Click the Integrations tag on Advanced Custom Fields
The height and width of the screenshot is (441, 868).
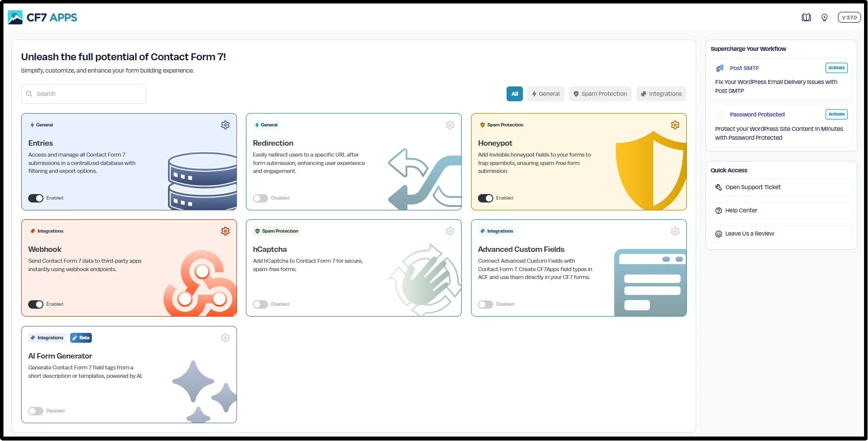(497, 231)
